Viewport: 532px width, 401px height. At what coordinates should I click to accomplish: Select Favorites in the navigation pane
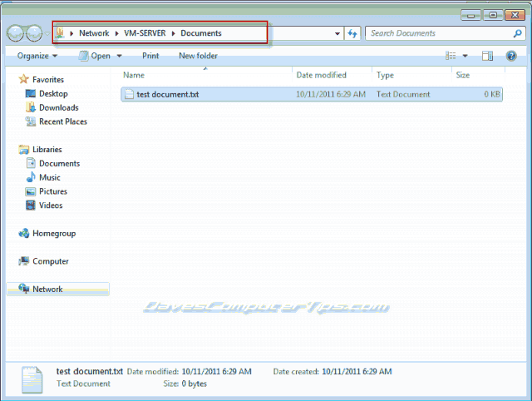[48, 80]
